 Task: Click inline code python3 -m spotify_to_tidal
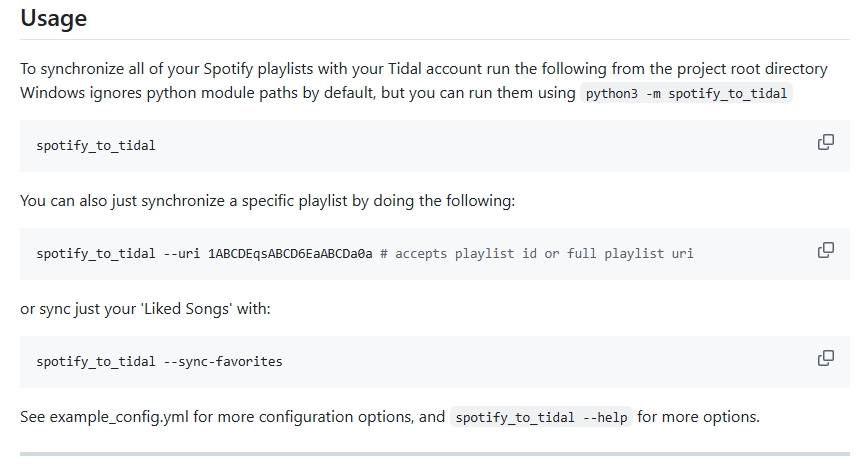pos(687,93)
